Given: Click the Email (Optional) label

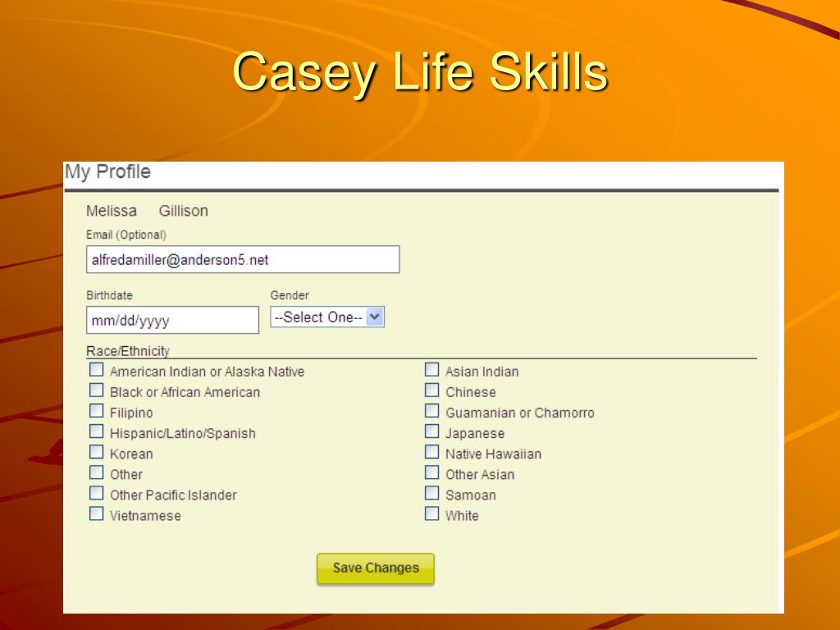Looking at the screenshot, I should tap(126, 235).
